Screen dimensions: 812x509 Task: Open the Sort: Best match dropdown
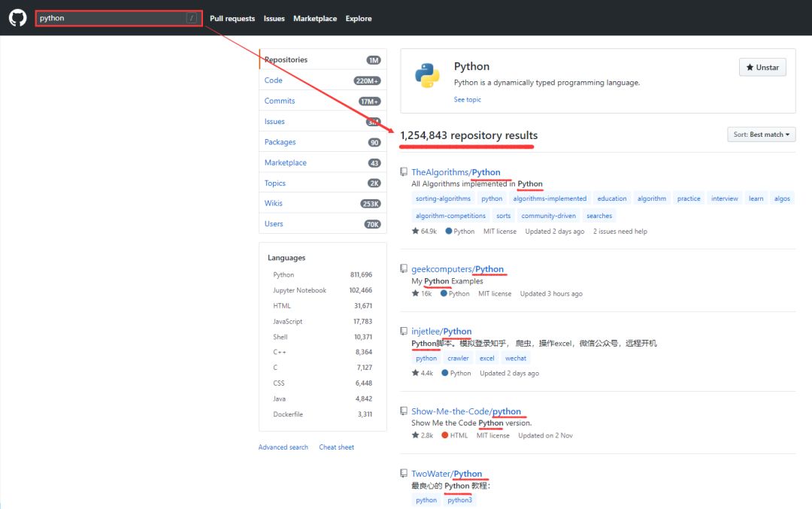click(761, 135)
